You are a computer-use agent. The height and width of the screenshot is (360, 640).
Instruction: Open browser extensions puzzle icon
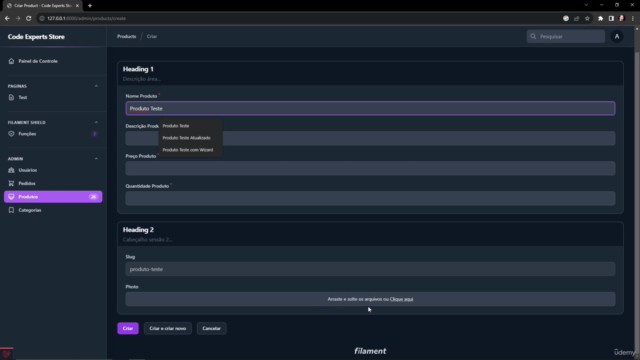[600, 18]
